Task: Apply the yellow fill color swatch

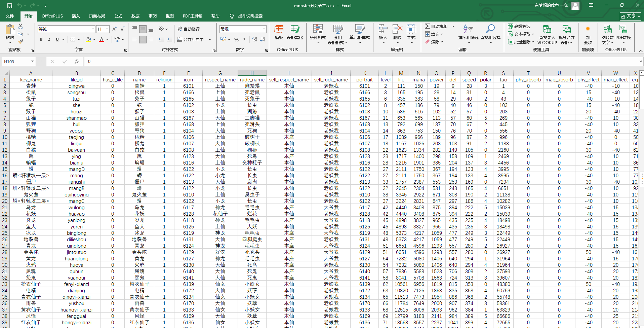Action: tap(88, 39)
